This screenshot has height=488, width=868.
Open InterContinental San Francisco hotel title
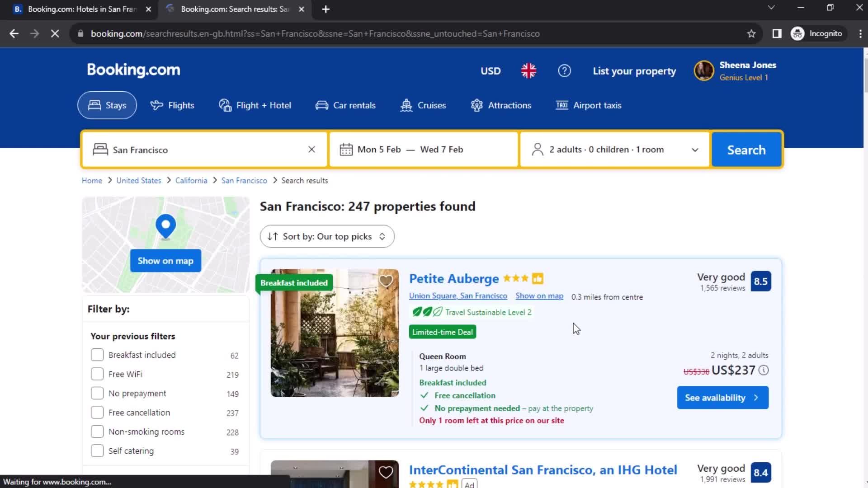click(543, 470)
